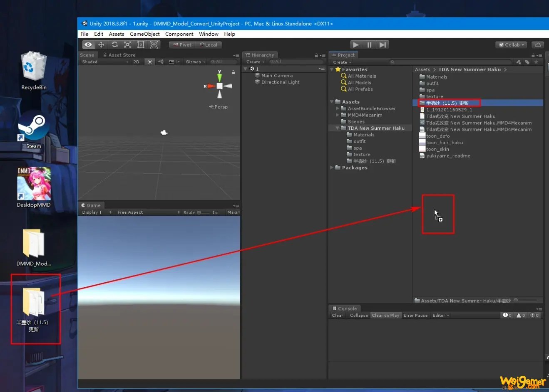Toggle Console error message count

[534, 315]
